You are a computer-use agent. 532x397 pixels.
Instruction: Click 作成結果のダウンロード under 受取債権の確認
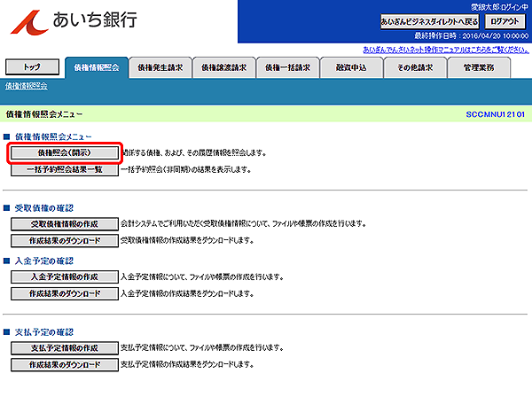coord(65,241)
